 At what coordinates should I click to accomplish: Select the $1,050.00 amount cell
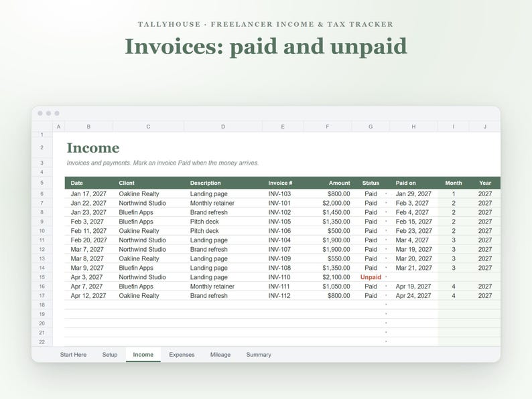[328, 286]
